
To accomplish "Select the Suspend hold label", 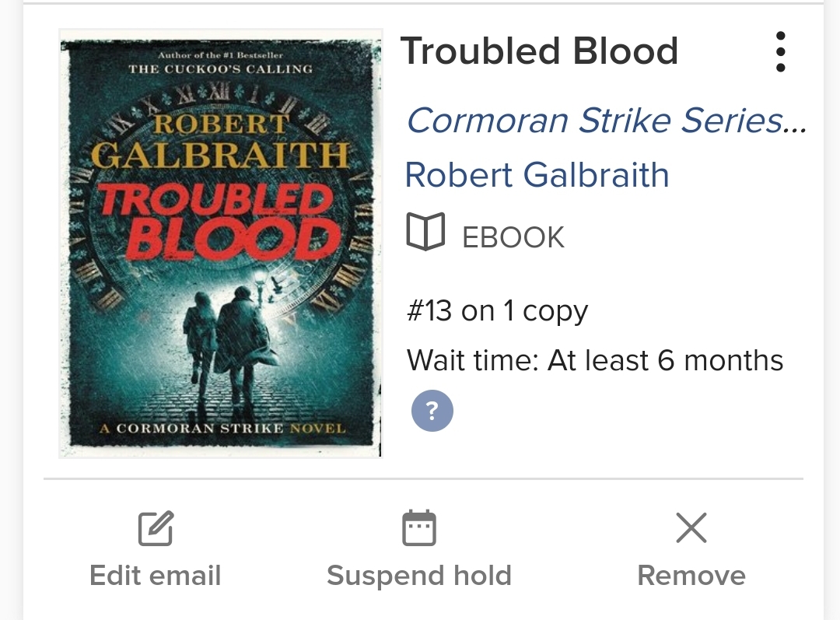I will click(x=419, y=576).
